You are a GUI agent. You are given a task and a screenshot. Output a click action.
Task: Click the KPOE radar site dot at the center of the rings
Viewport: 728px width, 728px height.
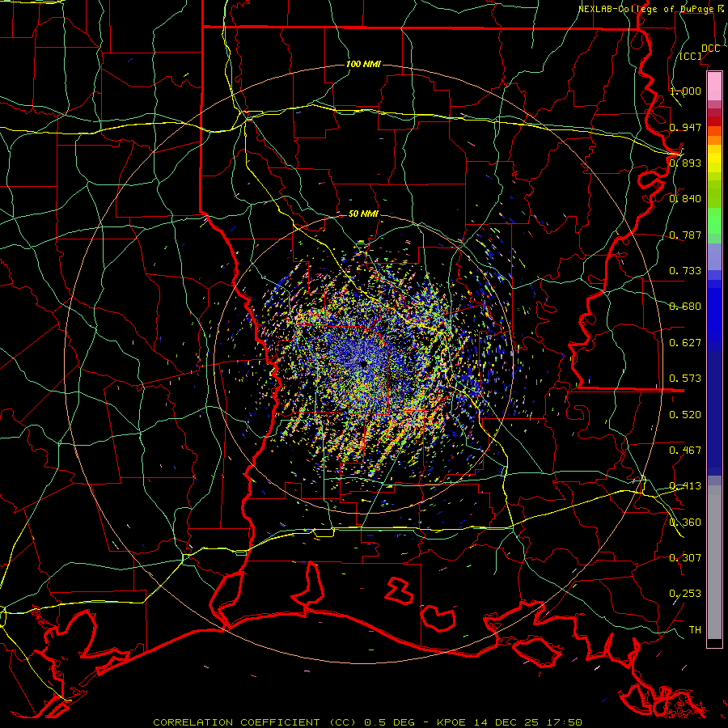[364, 364]
